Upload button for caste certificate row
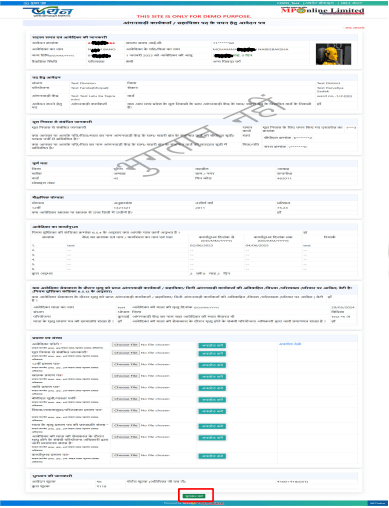The height and width of the screenshot is (508, 389). (212, 388)
